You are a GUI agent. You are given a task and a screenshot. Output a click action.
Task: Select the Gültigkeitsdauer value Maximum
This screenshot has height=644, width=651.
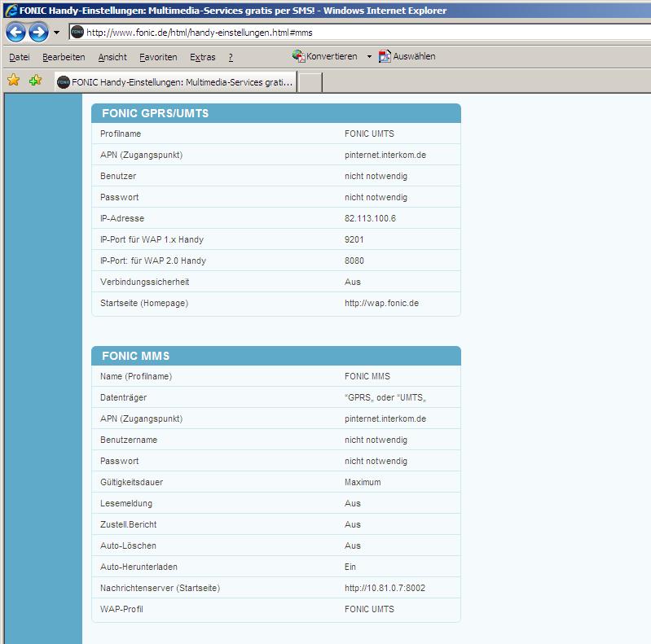point(363,482)
